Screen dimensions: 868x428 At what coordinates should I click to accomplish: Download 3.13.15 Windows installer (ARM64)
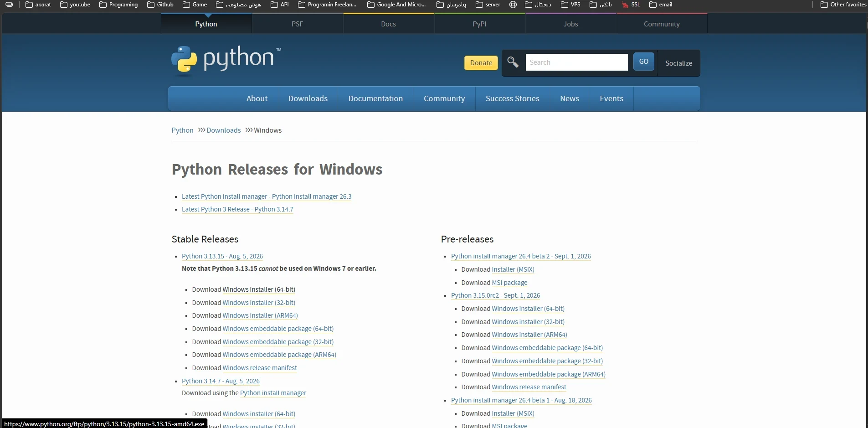click(260, 315)
